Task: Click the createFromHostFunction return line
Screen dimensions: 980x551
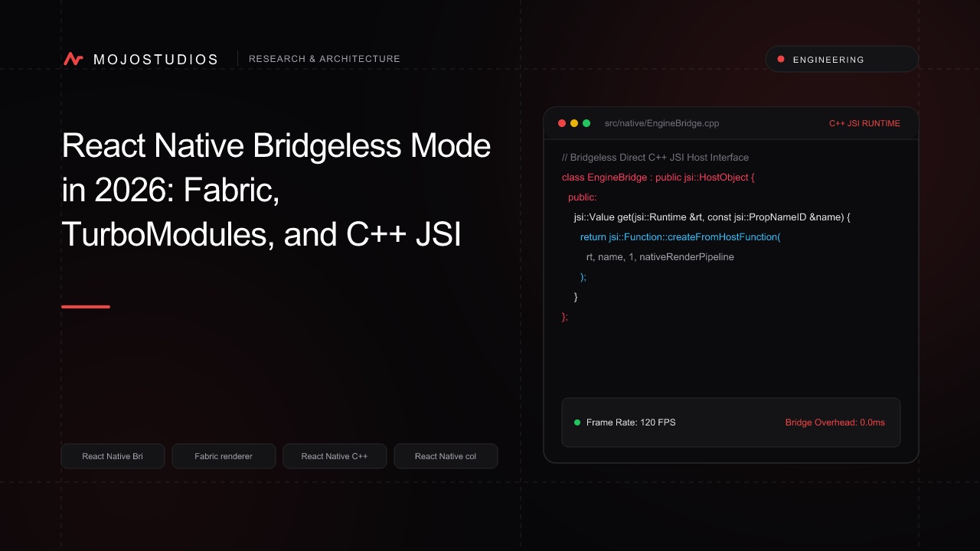Action: pyautogui.click(x=681, y=237)
